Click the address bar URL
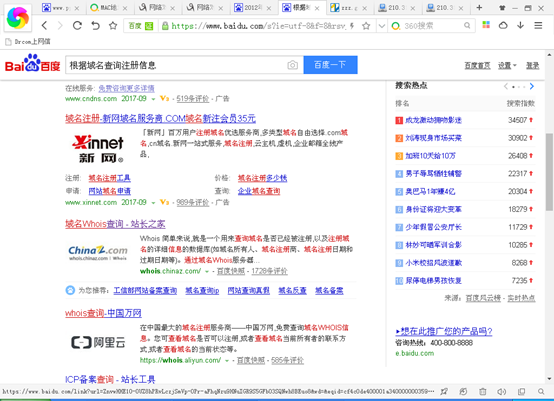This screenshot has height=401, width=554. (x=259, y=25)
